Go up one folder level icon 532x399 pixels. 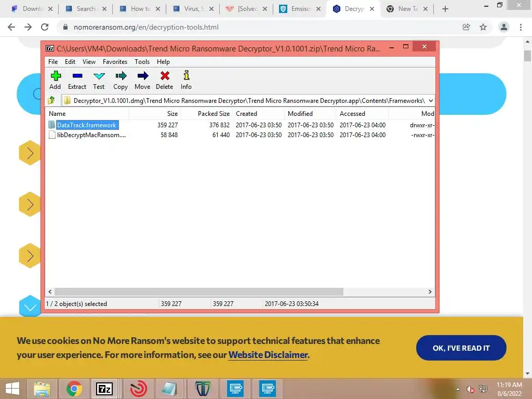[x=51, y=100]
